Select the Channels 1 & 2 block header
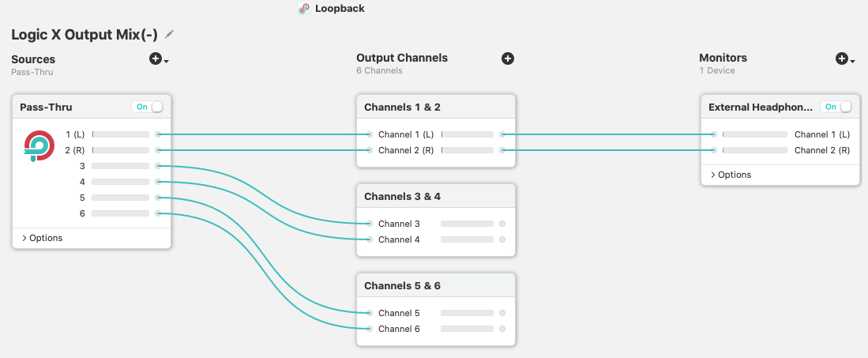Image resolution: width=868 pixels, height=358 pixels. tap(402, 107)
